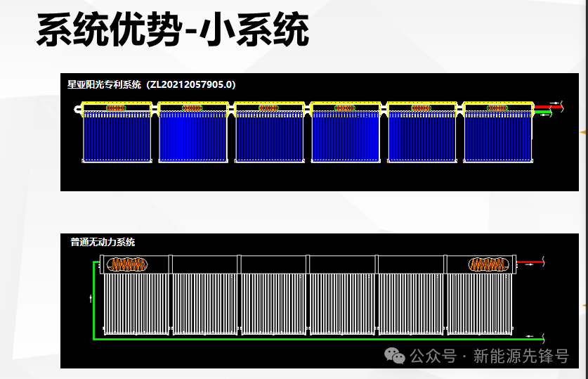
Task: Click the rightmost blue collector in 星亚阳光专利系统 diagram
Action: 498,136
